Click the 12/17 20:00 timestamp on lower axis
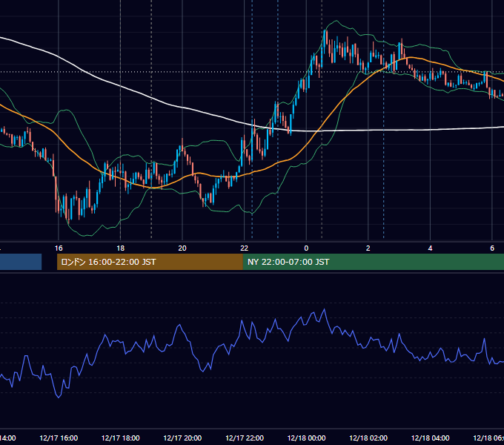Viewport: 504px width, 445px height. pyautogui.click(x=182, y=438)
